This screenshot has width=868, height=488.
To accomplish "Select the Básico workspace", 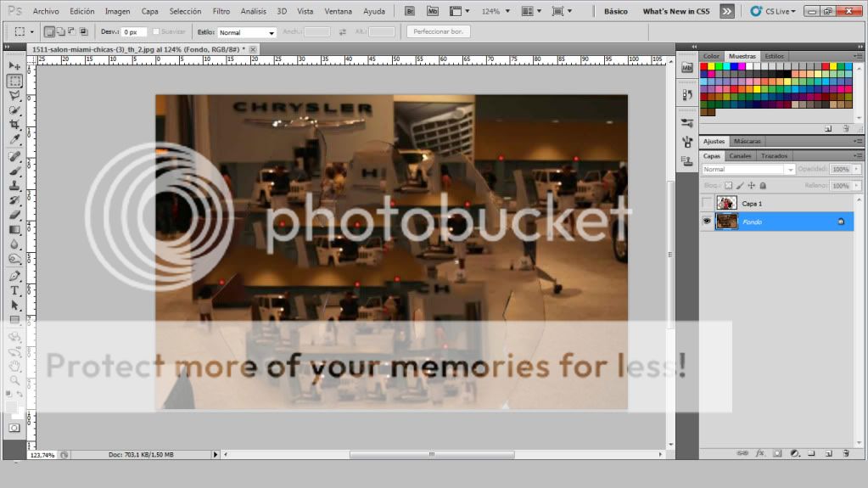I will 615,11.
